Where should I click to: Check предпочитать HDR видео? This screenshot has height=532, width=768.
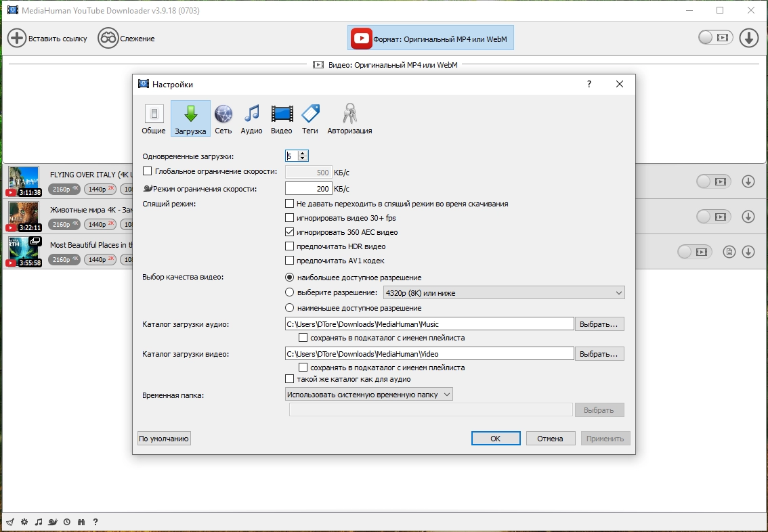click(289, 246)
